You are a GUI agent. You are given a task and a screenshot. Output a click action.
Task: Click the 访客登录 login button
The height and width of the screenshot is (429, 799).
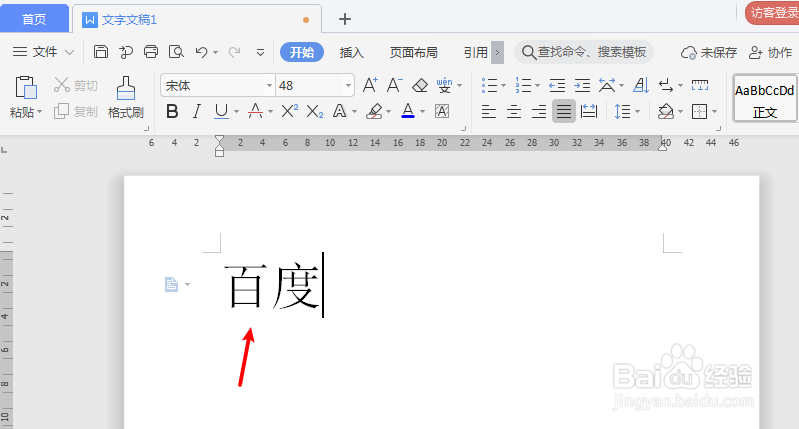[772, 12]
